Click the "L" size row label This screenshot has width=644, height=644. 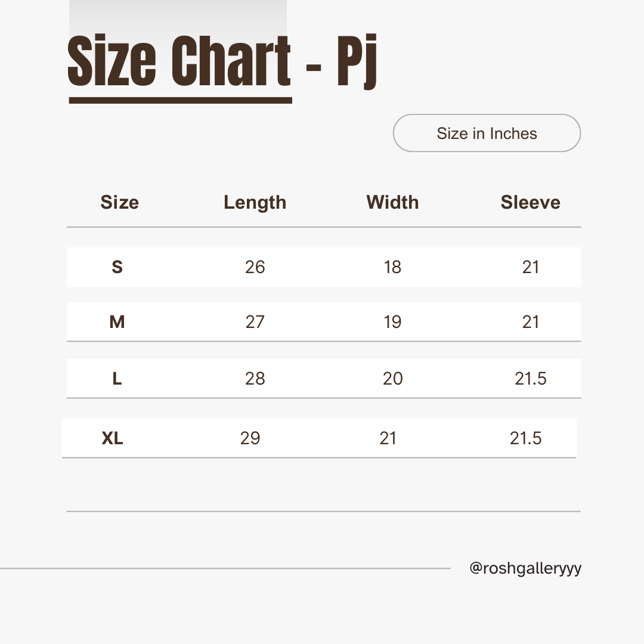pos(117,379)
